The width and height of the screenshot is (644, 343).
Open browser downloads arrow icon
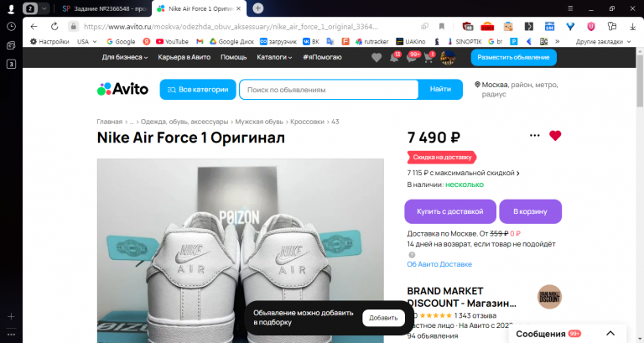point(632,26)
